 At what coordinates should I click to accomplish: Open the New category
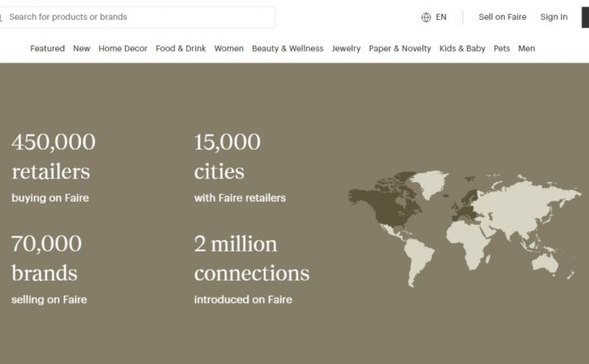coord(82,49)
